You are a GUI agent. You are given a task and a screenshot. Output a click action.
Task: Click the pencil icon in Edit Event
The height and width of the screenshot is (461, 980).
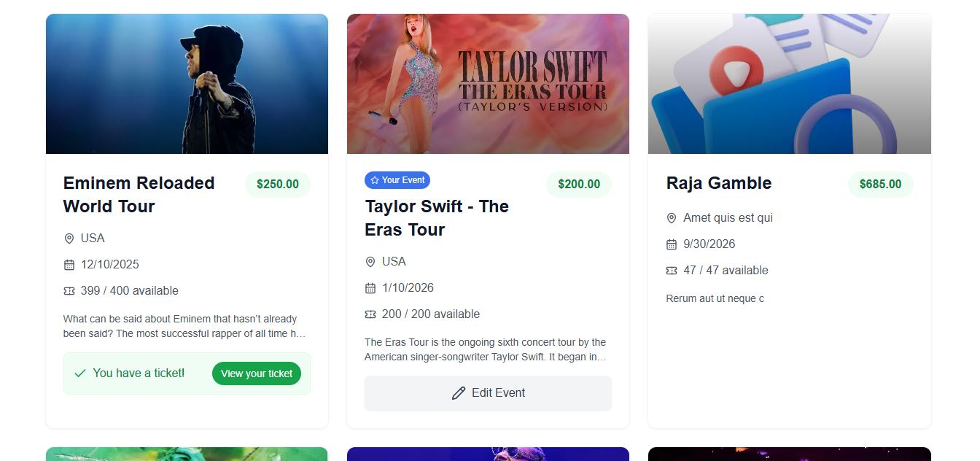point(459,393)
